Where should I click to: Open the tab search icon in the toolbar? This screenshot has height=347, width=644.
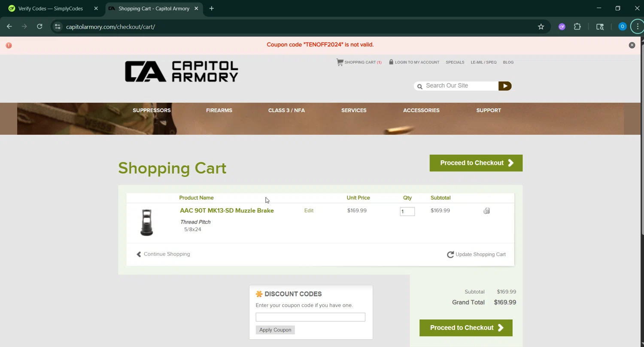tap(600, 27)
